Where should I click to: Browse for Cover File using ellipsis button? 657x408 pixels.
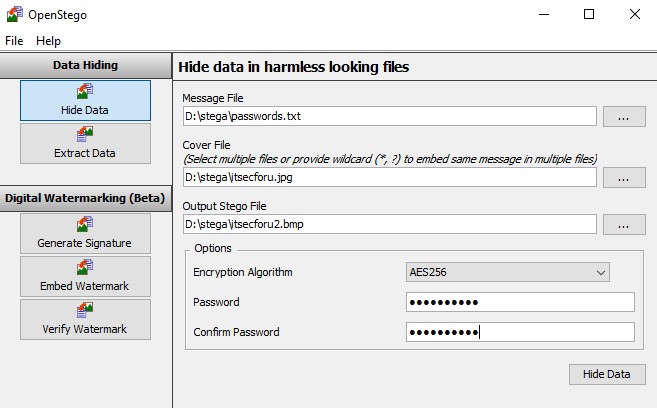click(624, 177)
